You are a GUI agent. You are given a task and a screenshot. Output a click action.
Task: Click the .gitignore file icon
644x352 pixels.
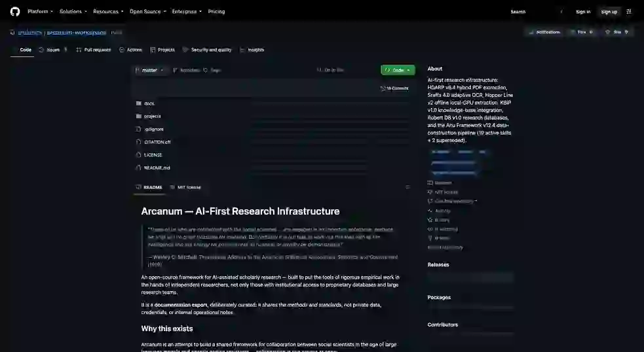pyautogui.click(x=138, y=129)
